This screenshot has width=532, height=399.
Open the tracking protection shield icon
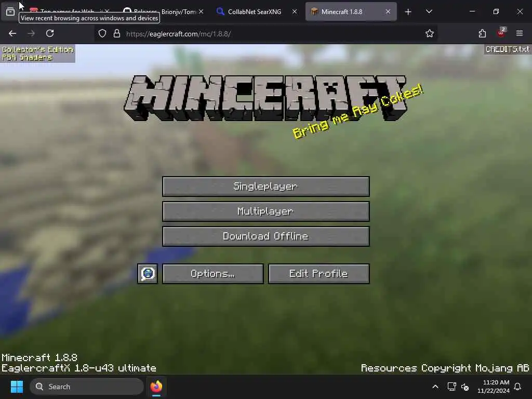[x=102, y=34]
